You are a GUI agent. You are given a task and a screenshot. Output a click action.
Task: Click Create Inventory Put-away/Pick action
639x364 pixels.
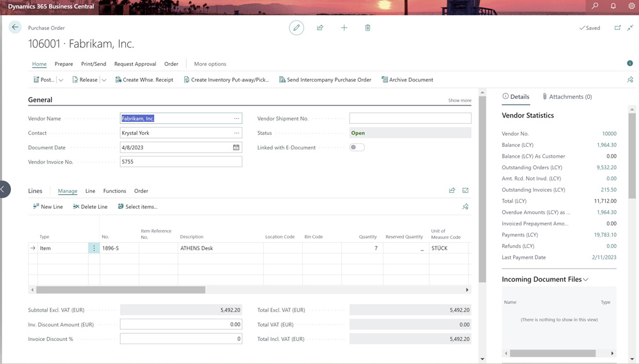coord(226,80)
